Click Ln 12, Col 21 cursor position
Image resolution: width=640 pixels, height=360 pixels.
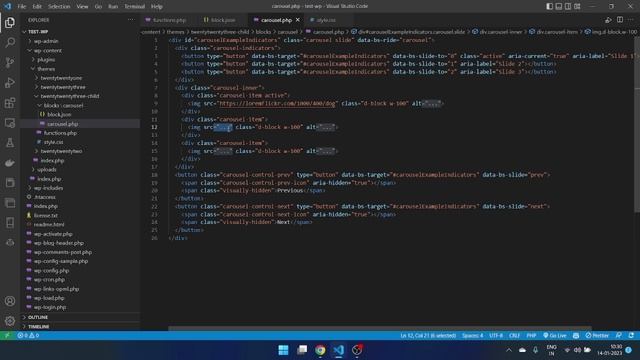[428, 336]
